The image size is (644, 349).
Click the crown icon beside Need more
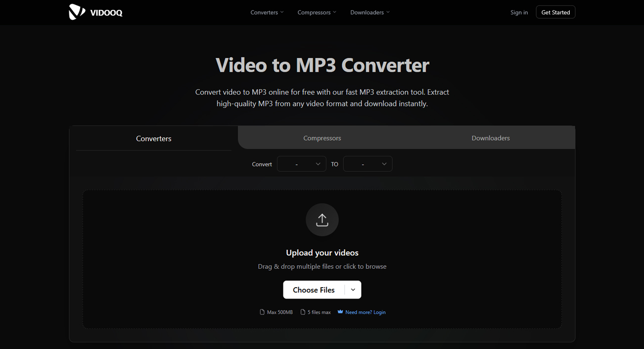[x=340, y=312]
